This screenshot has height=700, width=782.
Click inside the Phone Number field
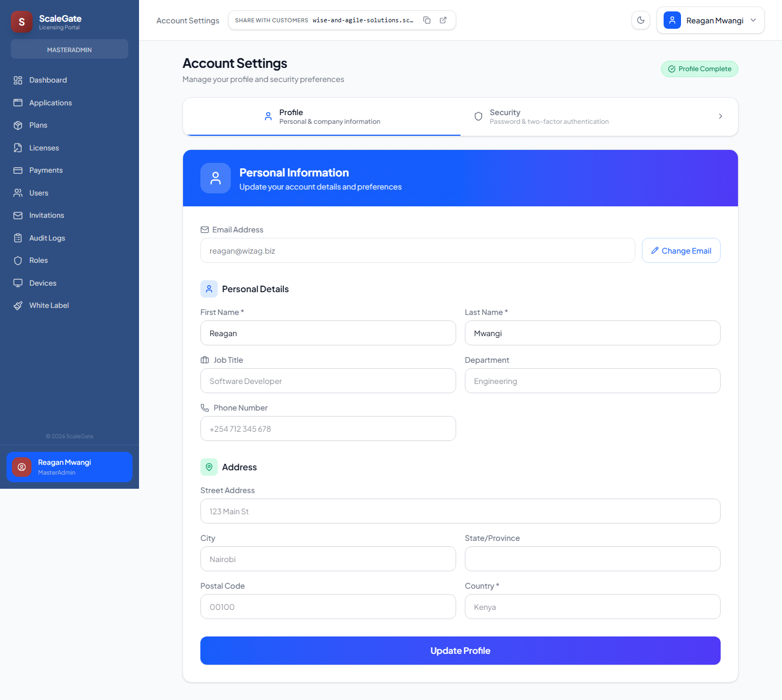(x=328, y=428)
